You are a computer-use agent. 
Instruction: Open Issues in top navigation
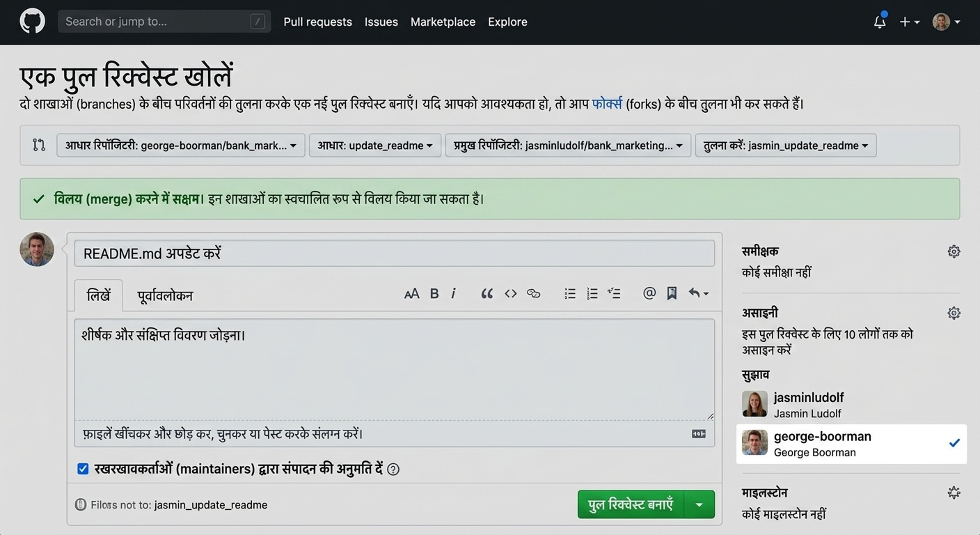[381, 22]
